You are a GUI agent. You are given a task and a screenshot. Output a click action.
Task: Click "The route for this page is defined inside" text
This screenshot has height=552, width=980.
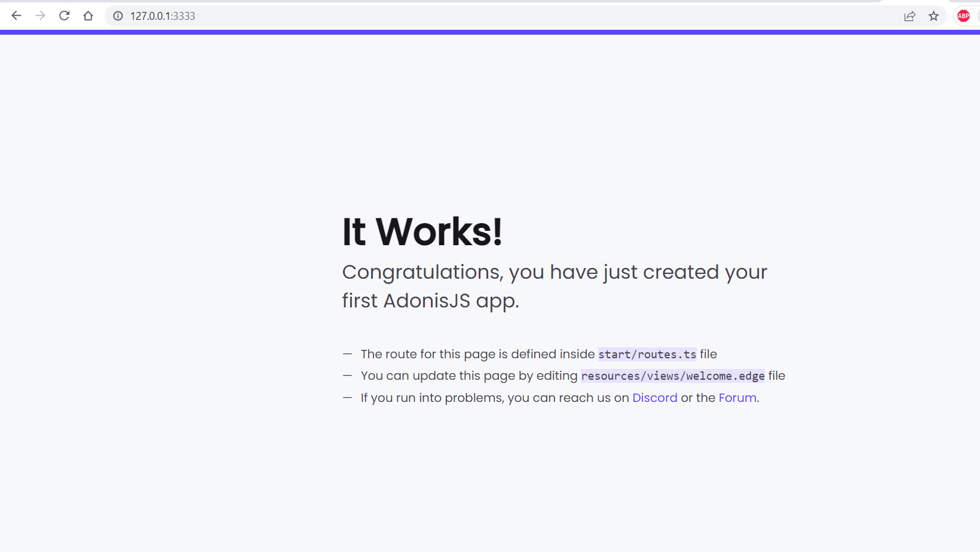pyautogui.click(x=478, y=354)
